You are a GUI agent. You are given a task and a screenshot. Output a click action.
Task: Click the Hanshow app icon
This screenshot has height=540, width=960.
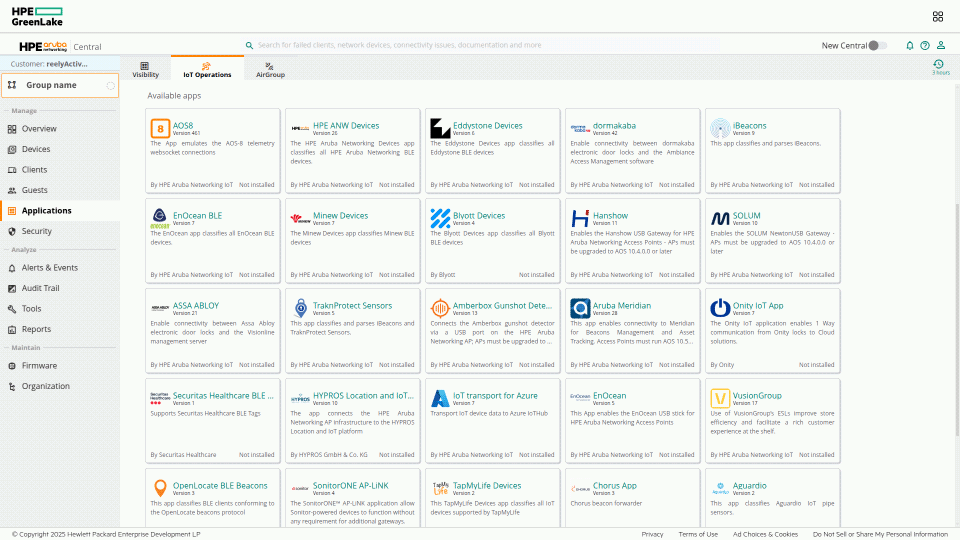(580, 218)
